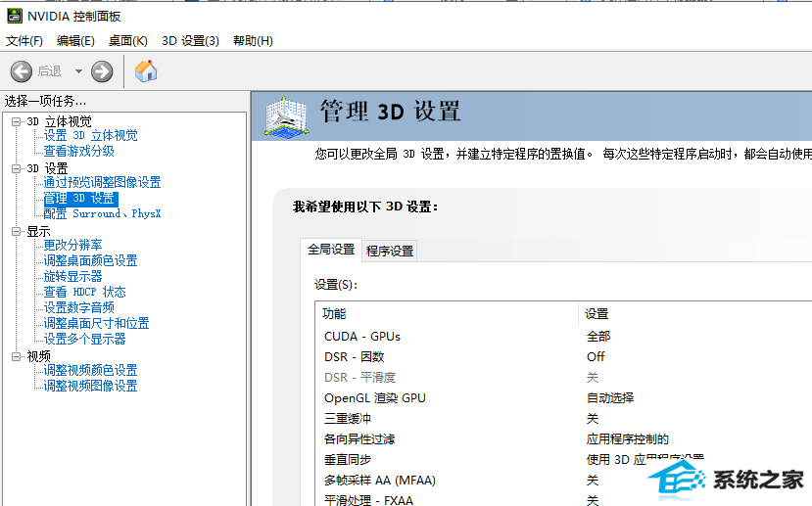Open 调整桌面尺寸和位置 link

[96, 323]
